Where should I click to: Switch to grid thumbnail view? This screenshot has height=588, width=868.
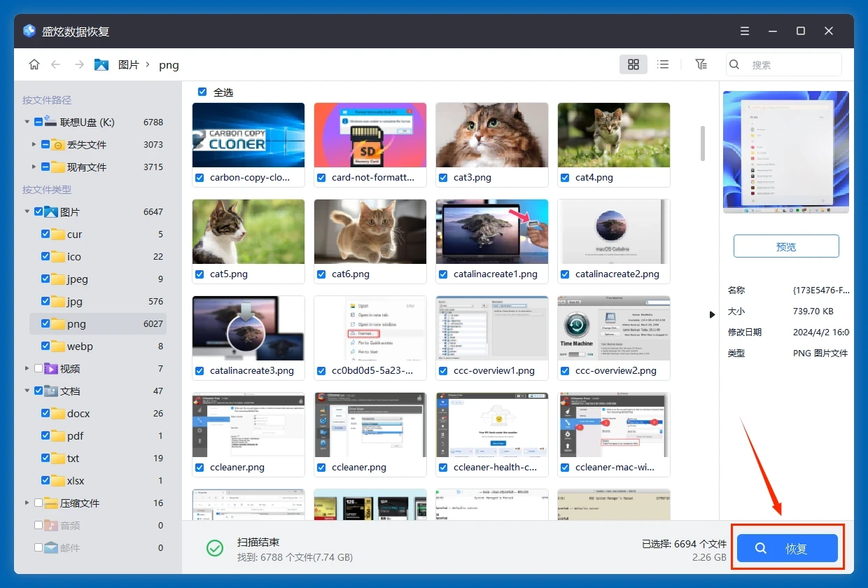coord(633,64)
